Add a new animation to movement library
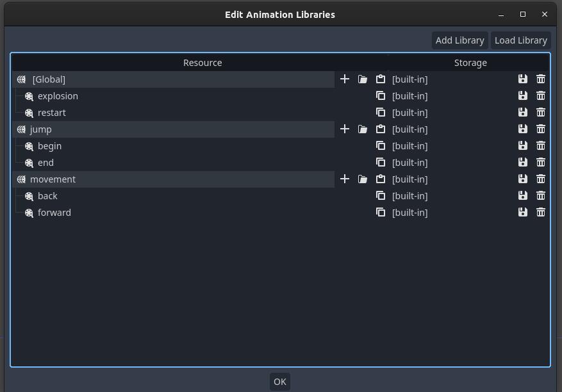The height and width of the screenshot is (392, 562). (344, 179)
